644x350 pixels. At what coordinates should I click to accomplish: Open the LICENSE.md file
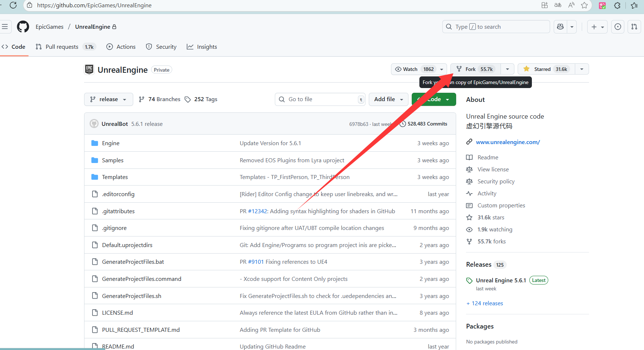coord(117,313)
